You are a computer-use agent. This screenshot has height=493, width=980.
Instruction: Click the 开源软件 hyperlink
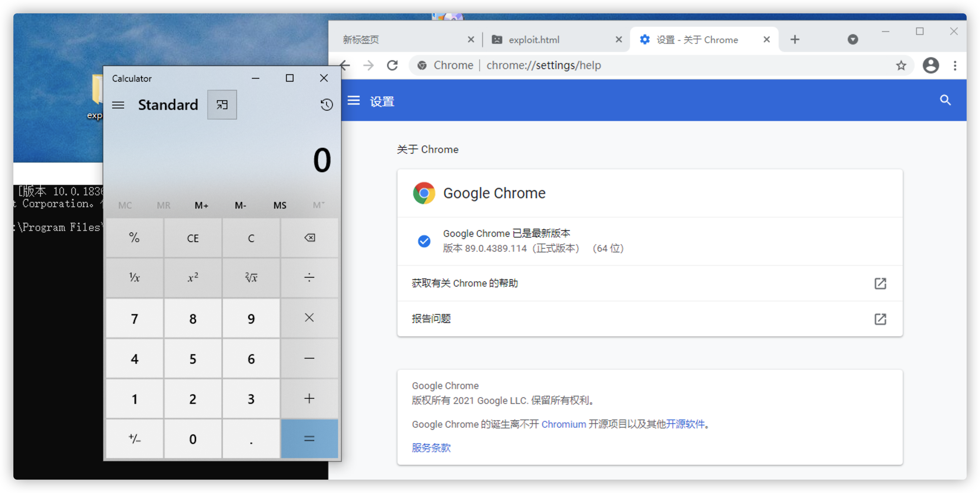[x=685, y=424]
